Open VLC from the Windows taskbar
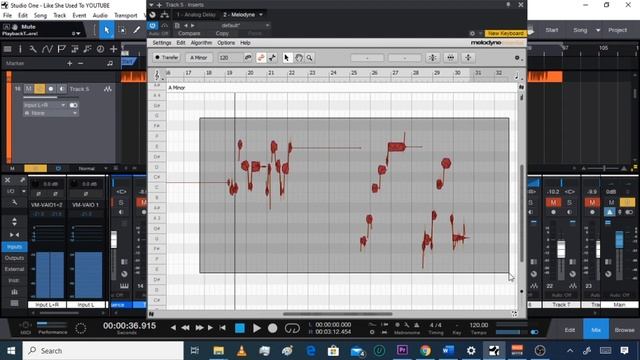Viewport: 640px width, 360px height. click(242, 351)
